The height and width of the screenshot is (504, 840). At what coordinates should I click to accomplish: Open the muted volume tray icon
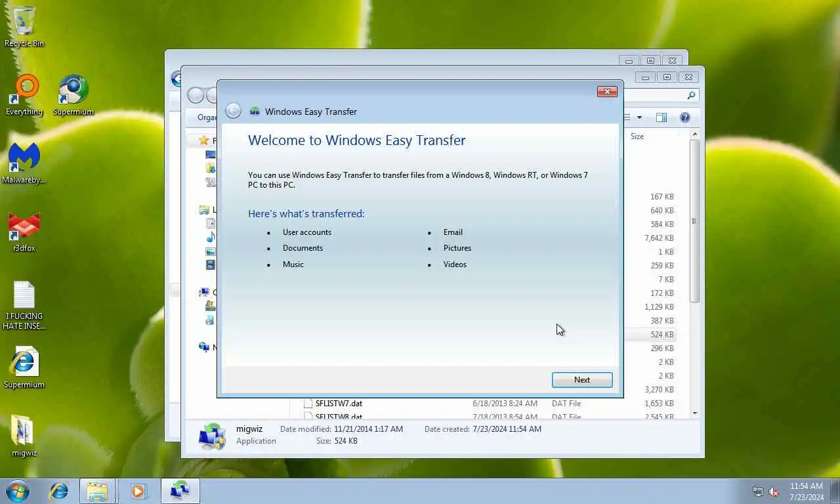click(x=774, y=492)
